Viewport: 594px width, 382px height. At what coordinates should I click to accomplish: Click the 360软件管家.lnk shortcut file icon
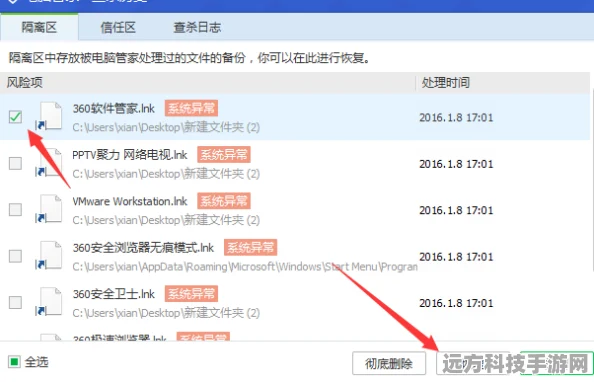pyautogui.click(x=49, y=116)
